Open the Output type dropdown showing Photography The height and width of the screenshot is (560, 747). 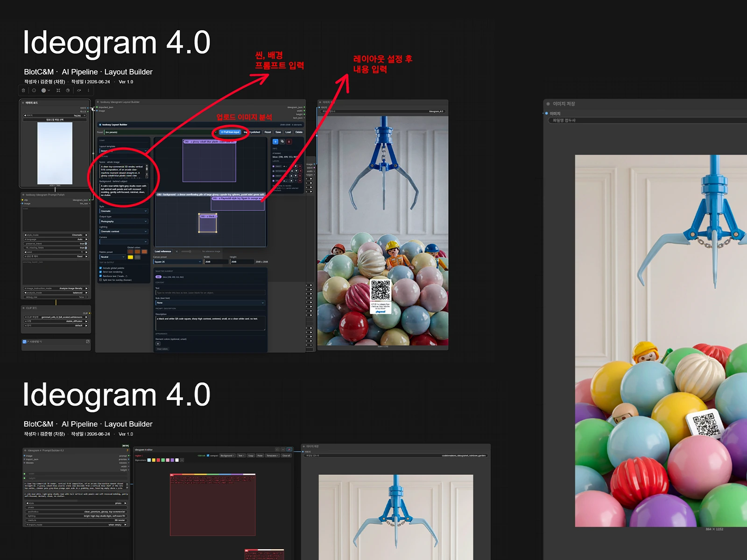point(124,221)
